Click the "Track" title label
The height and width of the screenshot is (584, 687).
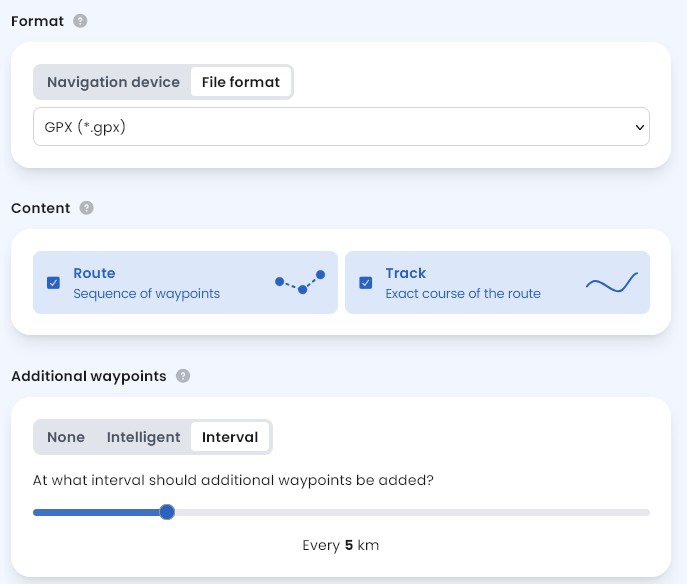[405, 273]
